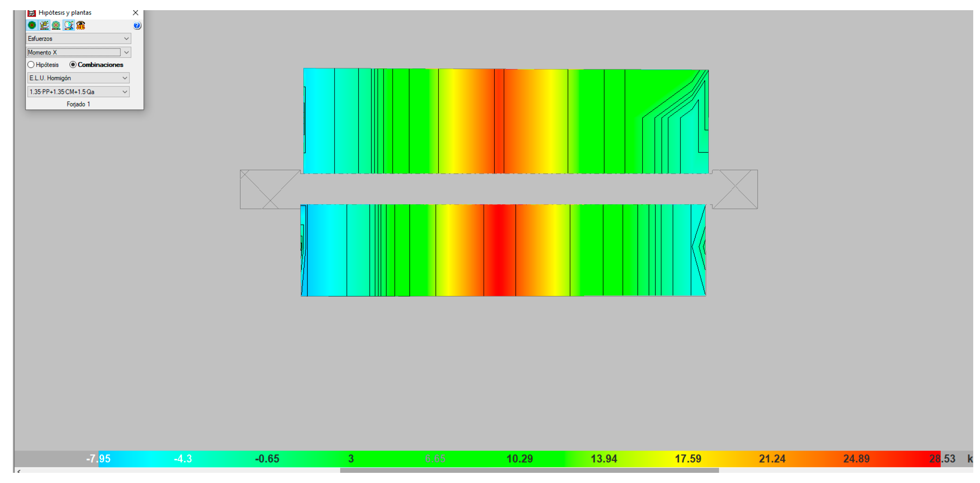
Task: Close the Hipótesis y plantas panel
Action: (x=136, y=13)
